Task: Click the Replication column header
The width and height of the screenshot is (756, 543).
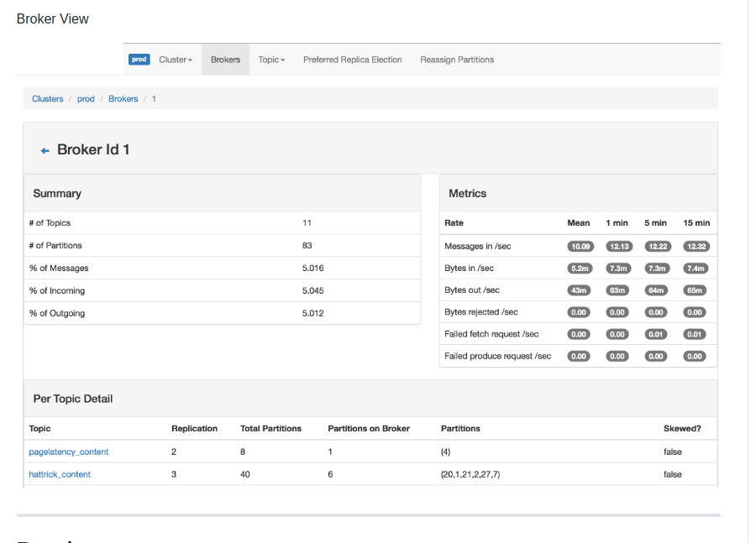Action: [194, 429]
